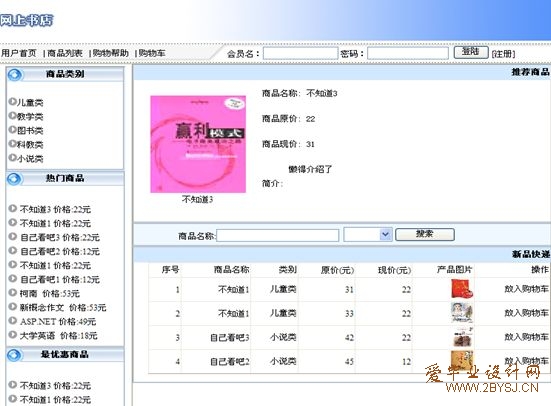551x406 pixels.
Task: Select 教学类 category link
Action: pos(30,117)
